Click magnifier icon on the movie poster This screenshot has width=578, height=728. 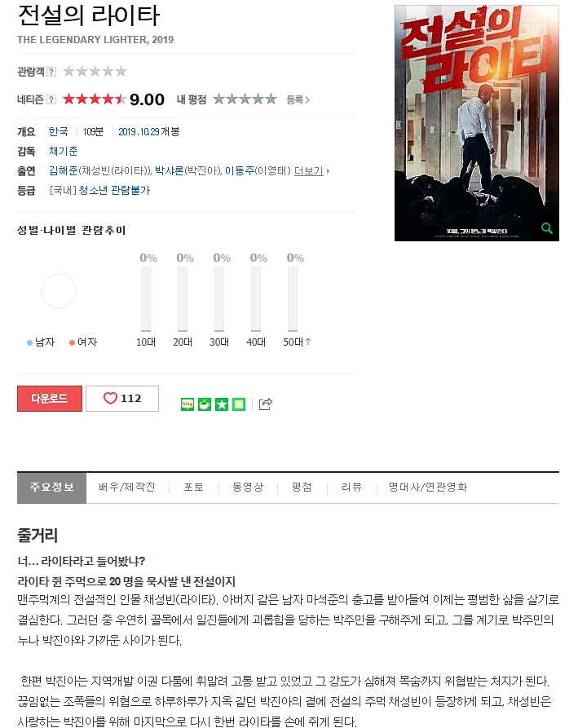[547, 228]
